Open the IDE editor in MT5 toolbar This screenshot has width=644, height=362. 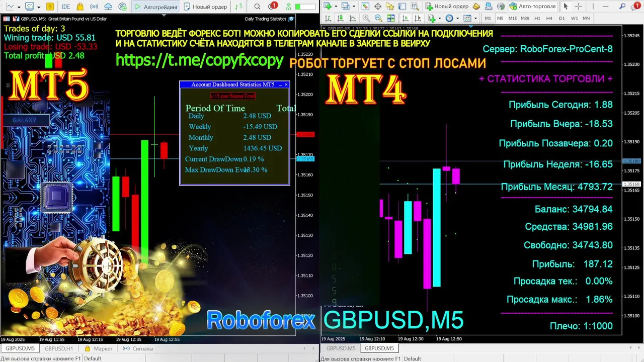point(66,7)
